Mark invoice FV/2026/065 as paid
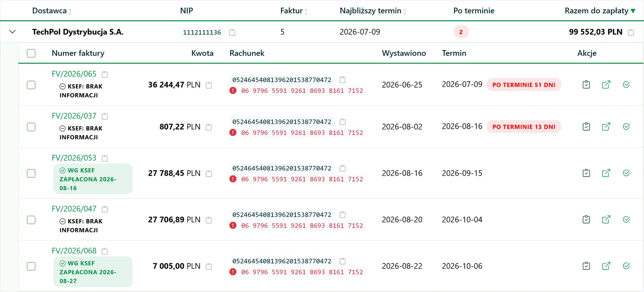The width and height of the screenshot is (644, 292). click(626, 85)
